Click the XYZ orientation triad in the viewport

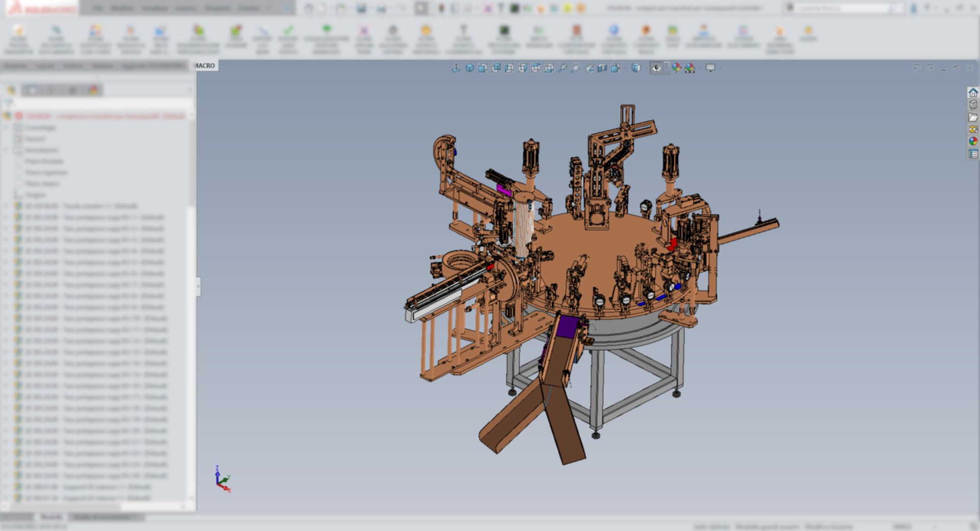pos(223,479)
